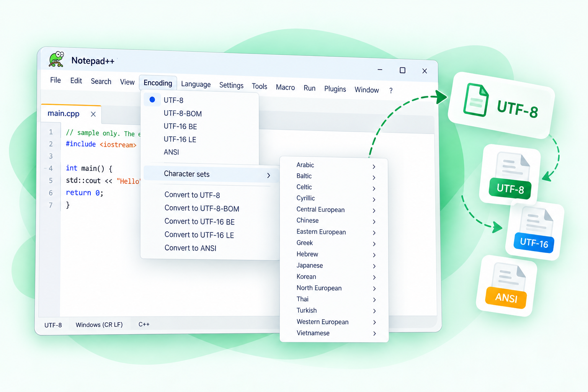This screenshot has height=392, width=588.
Task: Click Convert to UTF-8
Action: (x=192, y=195)
